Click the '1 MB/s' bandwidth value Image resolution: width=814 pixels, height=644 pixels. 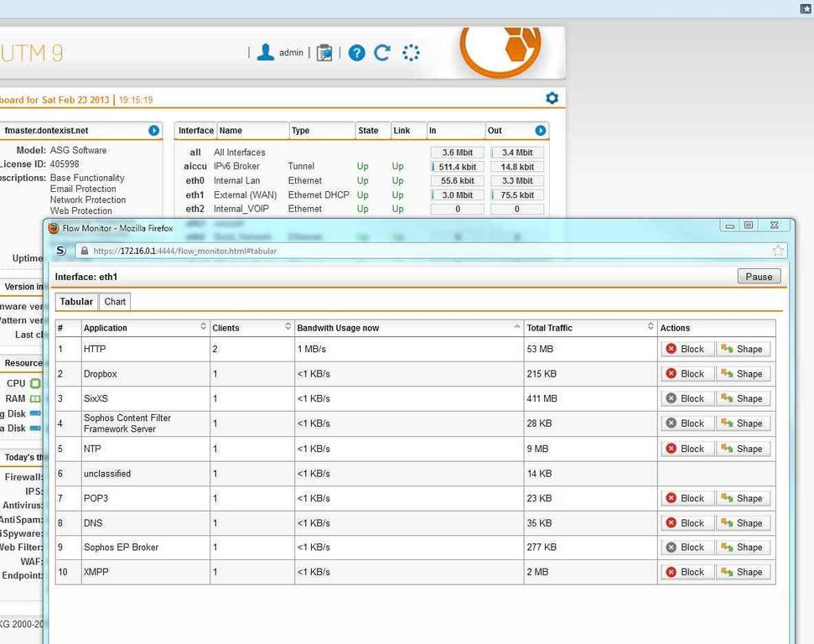tap(312, 349)
